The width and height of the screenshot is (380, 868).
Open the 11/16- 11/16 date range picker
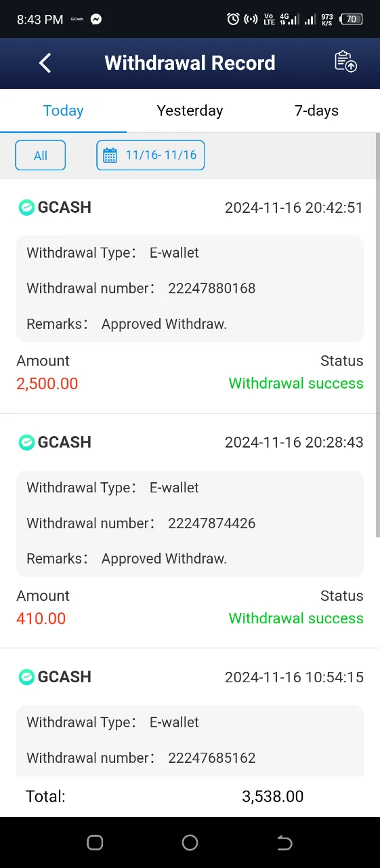(150, 155)
